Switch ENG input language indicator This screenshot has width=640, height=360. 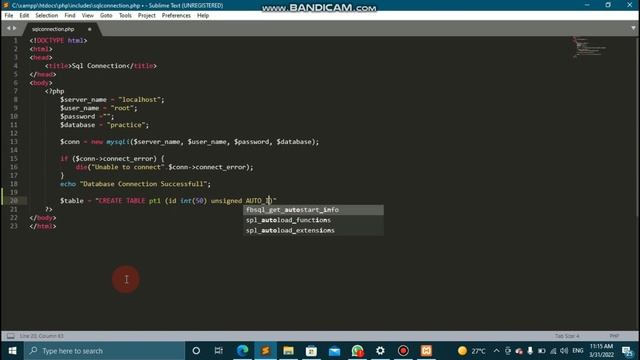(x=578, y=351)
